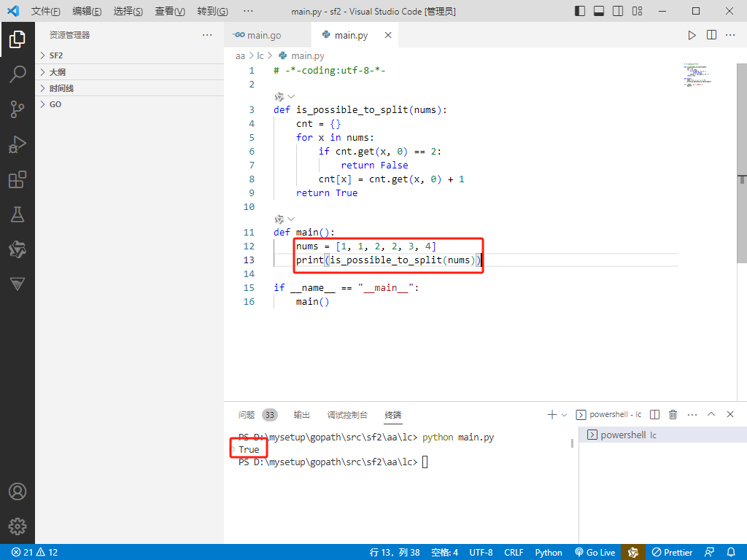The width and height of the screenshot is (747, 560).
Task: Close the main.py tab
Action: tap(388, 35)
